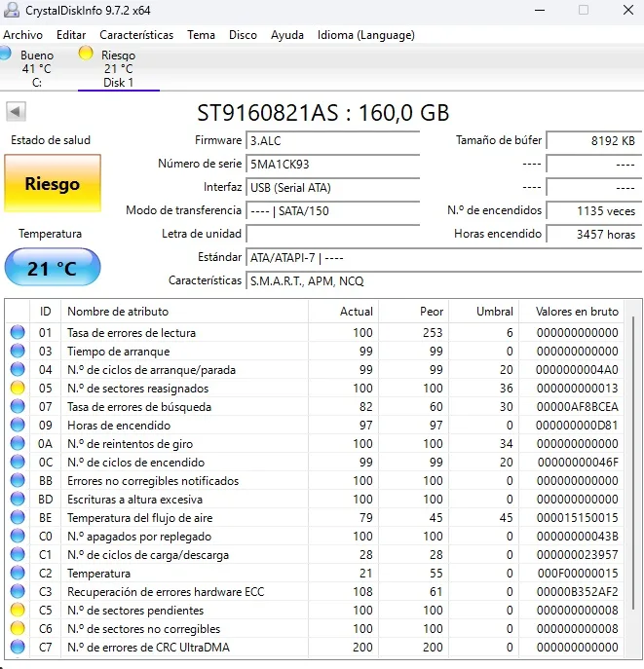This screenshot has height=669, width=644.
Task: Click the blue status icon for attribute 01
Action: 18,332
